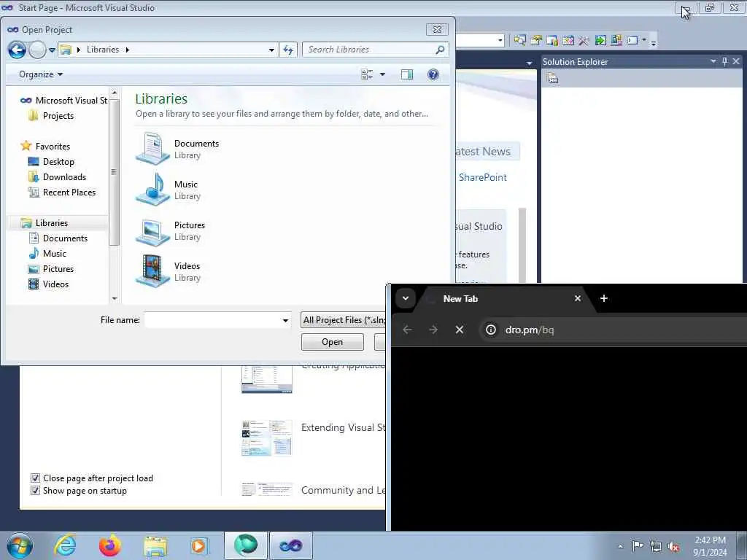Open the view options dropdown arrow
Image resolution: width=747 pixels, height=560 pixels.
(x=382, y=74)
